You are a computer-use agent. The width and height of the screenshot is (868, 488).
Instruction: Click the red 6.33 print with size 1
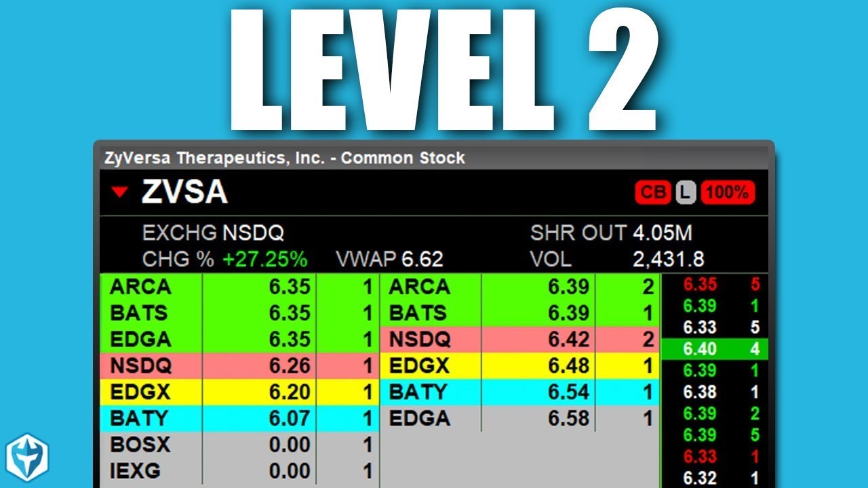click(x=715, y=457)
